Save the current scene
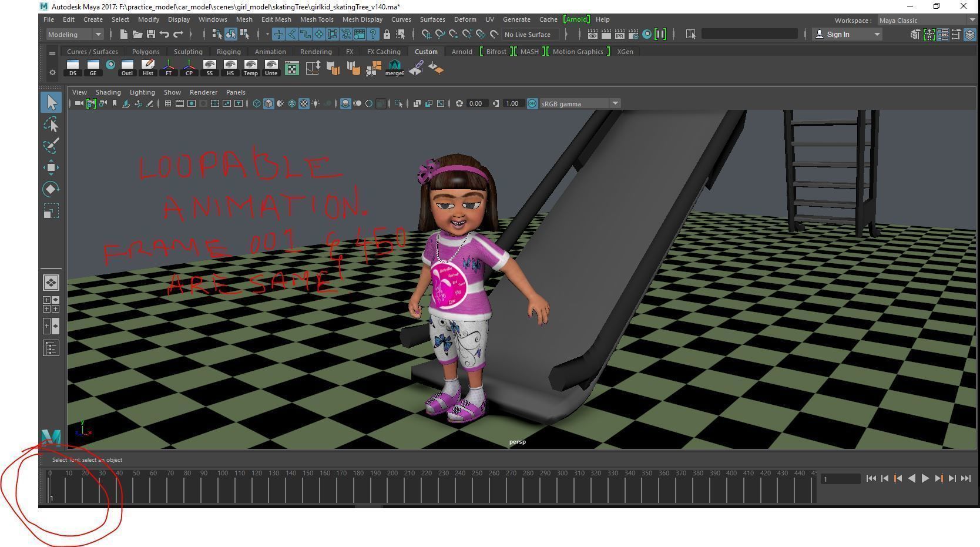The image size is (980, 547). tap(151, 35)
